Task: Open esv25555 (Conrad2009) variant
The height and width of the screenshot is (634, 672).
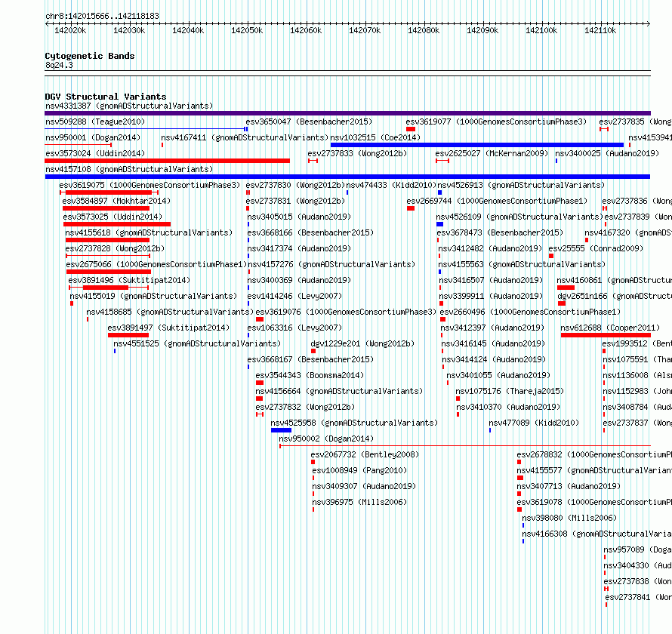Action: coord(596,248)
